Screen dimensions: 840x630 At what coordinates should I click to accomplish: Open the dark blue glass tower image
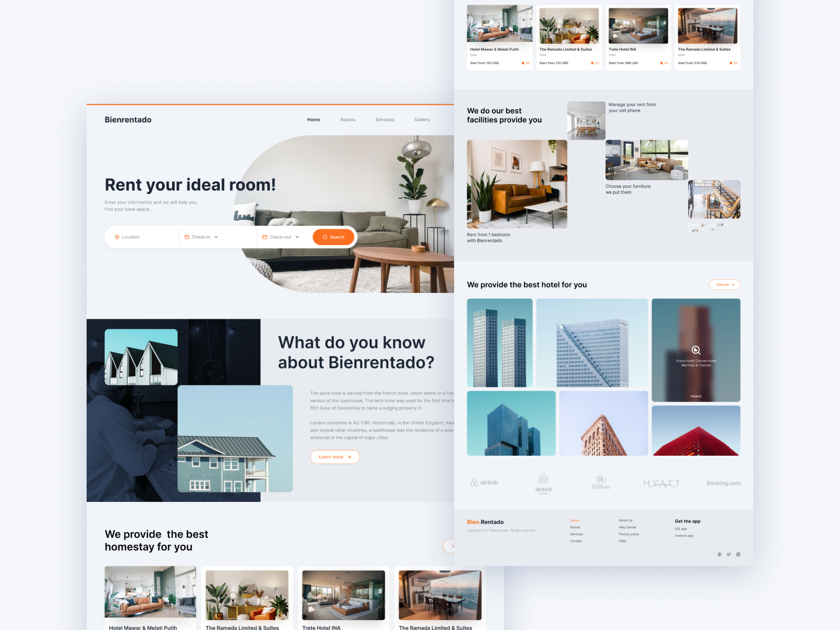click(511, 423)
